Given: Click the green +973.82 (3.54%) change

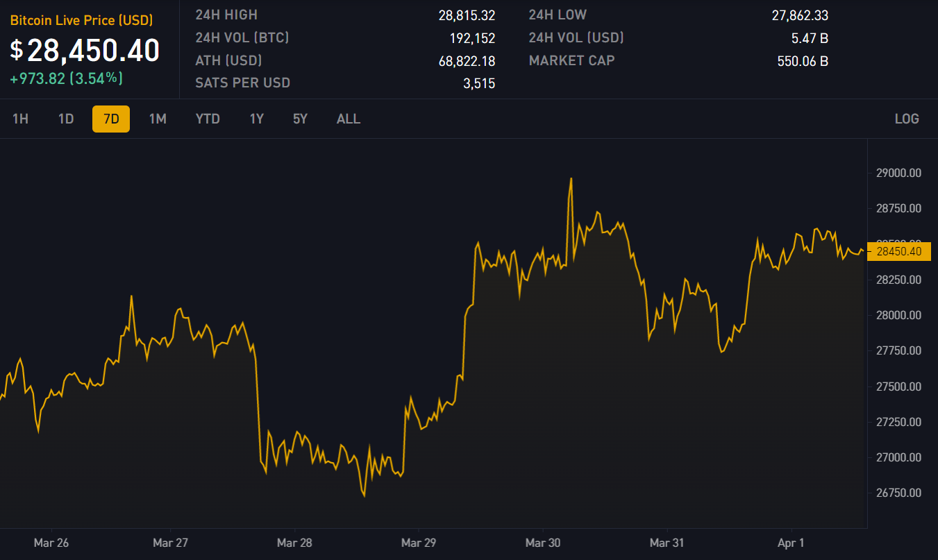Looking at the screenshot, I should click(x=66, y=78).
